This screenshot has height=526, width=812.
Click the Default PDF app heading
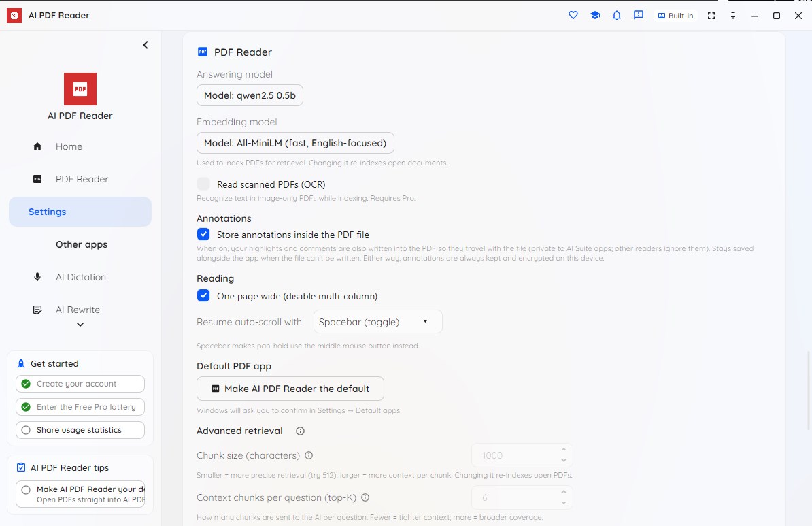(x=234, y=366)
